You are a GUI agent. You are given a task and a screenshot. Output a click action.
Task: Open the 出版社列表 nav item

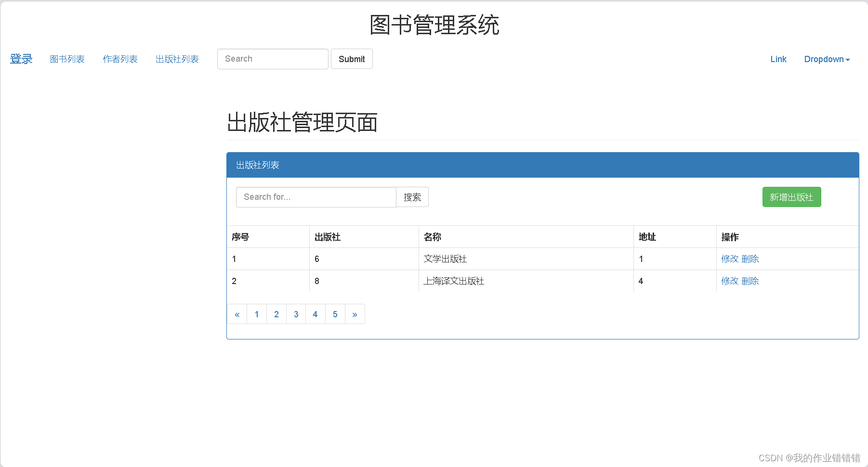coord(177,59)
